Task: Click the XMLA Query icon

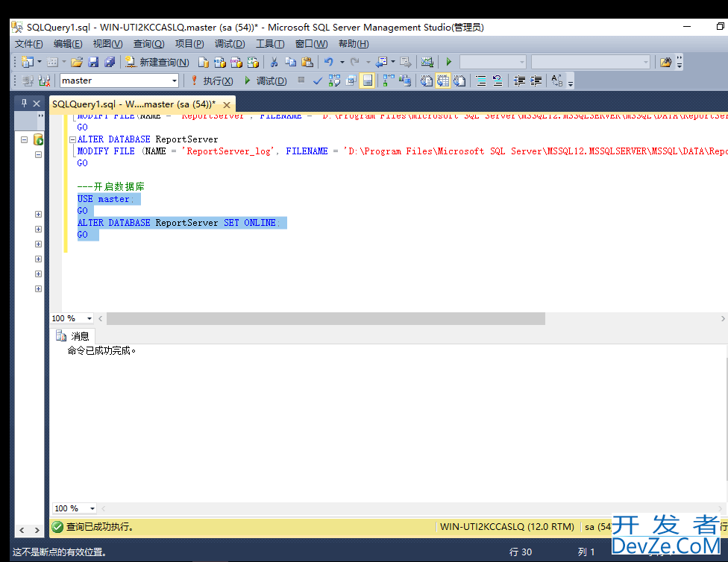Action: click(x=253, y=62)
